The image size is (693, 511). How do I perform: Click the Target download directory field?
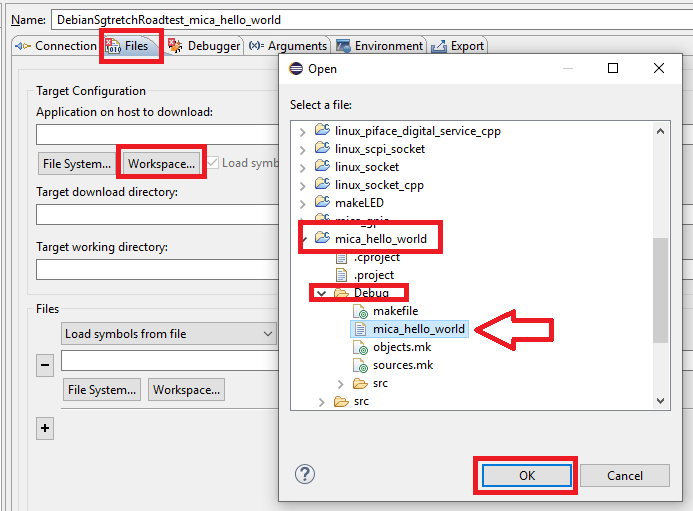pos(157,214)
